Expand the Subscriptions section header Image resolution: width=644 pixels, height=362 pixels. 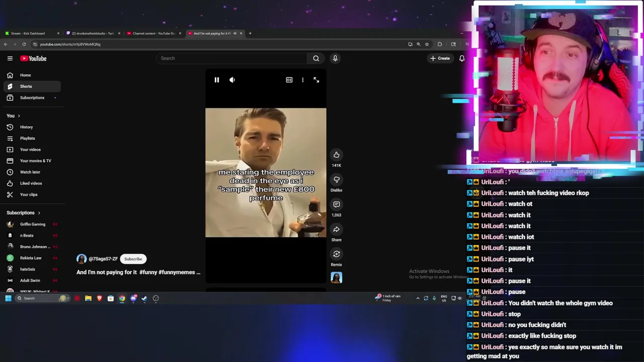tap(23, 213)
